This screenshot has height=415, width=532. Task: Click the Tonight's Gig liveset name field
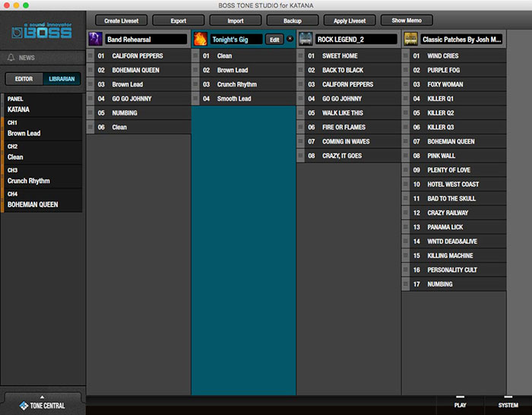[236, 40]
